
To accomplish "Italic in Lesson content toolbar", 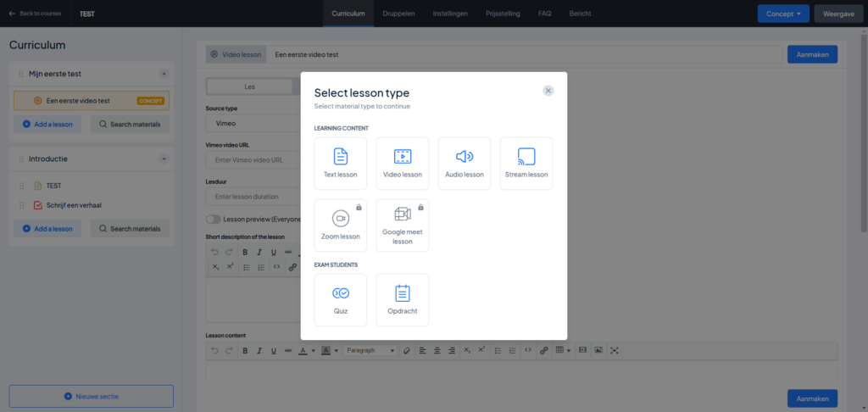I will click(x=259, y=350).
